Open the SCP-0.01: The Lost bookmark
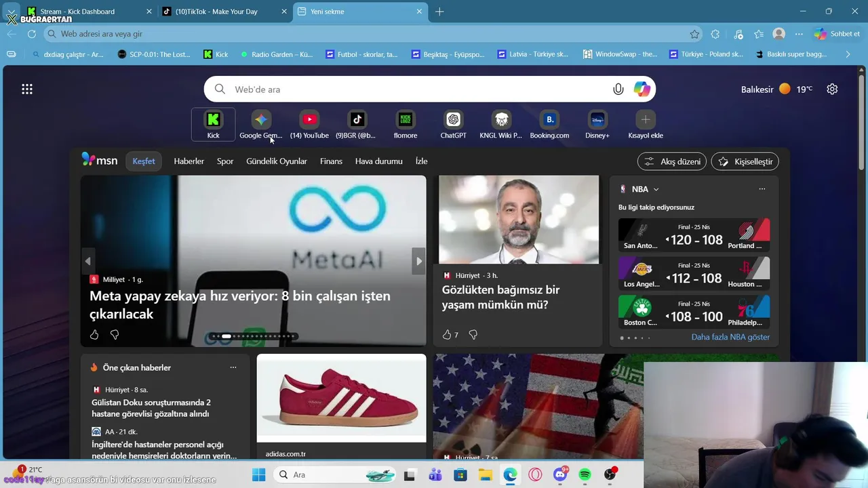 click(x=154, y=54)
